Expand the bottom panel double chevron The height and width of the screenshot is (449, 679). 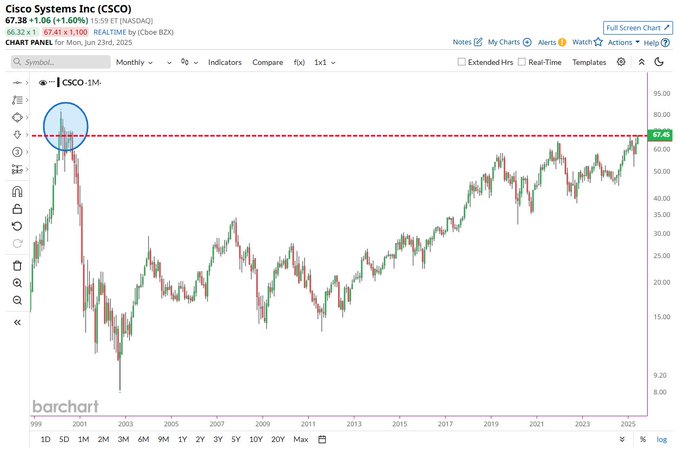click(622, 439)
